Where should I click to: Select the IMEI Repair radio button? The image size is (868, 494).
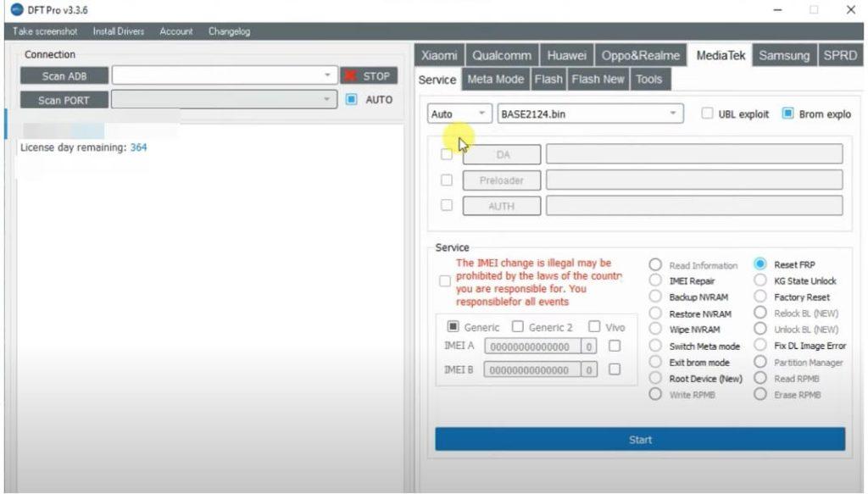pos(654,280)
